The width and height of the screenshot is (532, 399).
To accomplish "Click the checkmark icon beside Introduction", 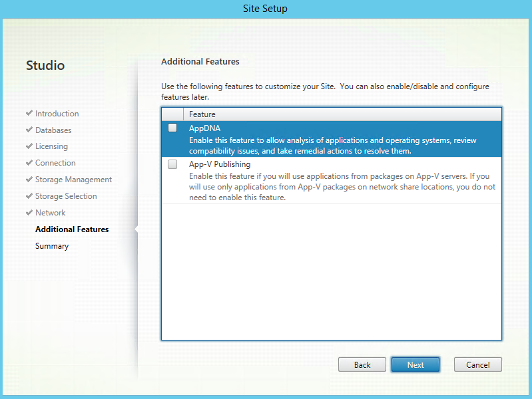I will (29, 114).
